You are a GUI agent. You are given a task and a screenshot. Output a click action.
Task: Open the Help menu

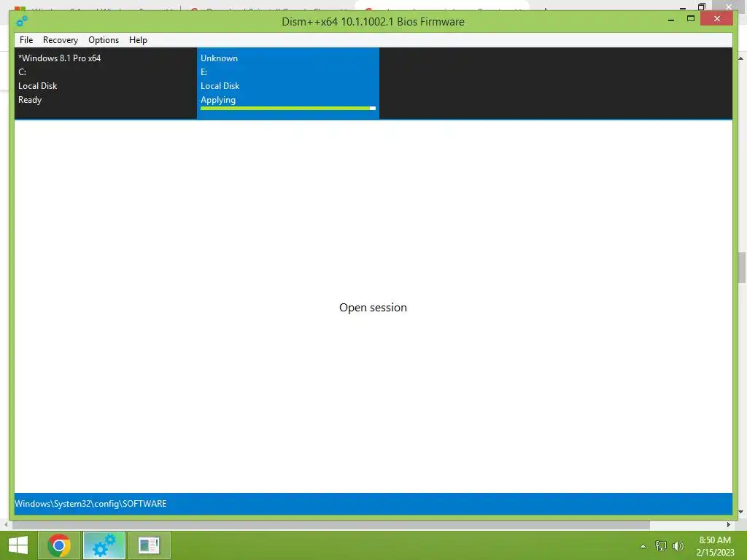tap(138, 40)
